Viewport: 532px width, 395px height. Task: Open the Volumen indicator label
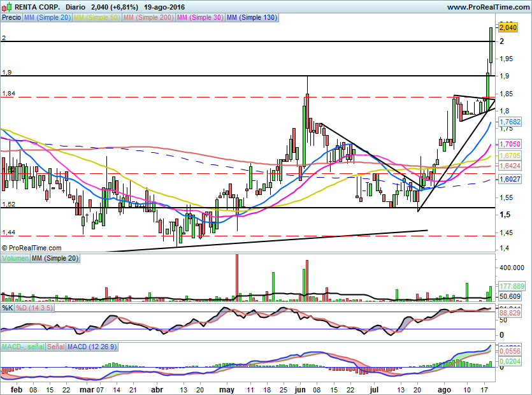(x=15, y=258)
